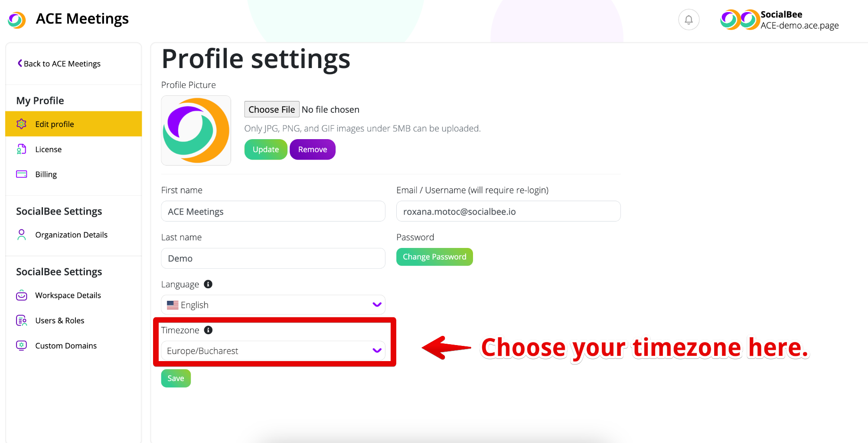This screenshot has height=443, width=868.
Task: Click the Language info icon
Action: tap(208, 284)
